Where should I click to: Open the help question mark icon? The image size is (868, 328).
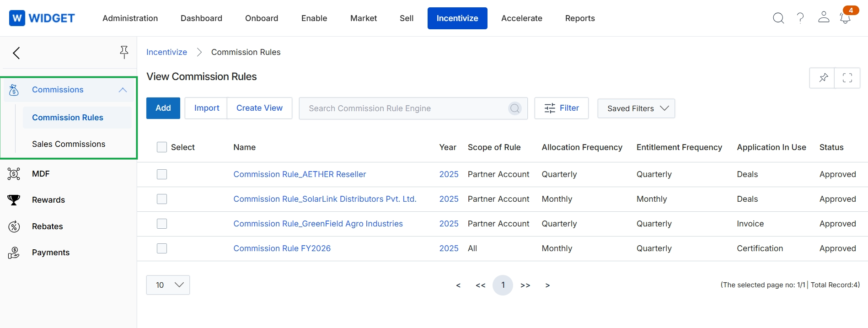800,18
